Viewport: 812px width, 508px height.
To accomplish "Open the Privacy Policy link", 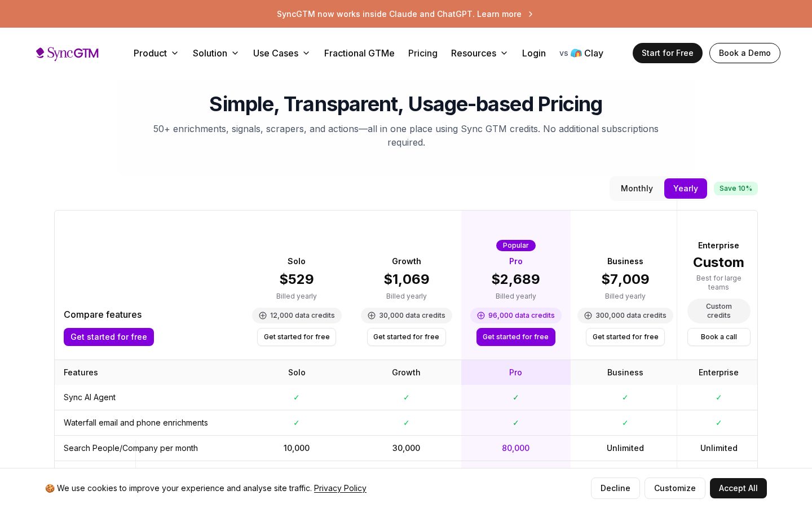I will tap(340, 488).
